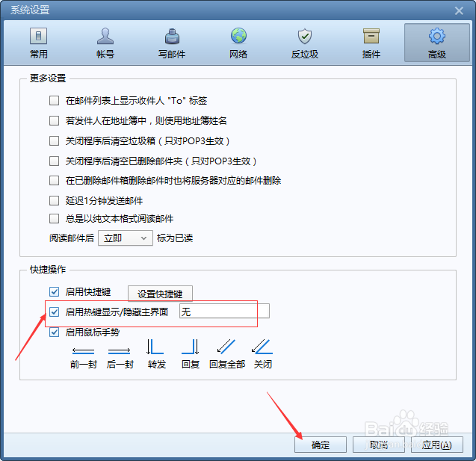Screen dimensions: 476x461
Task: Check 关闭程序后清空垃圾箱 option
Action: 54,140
